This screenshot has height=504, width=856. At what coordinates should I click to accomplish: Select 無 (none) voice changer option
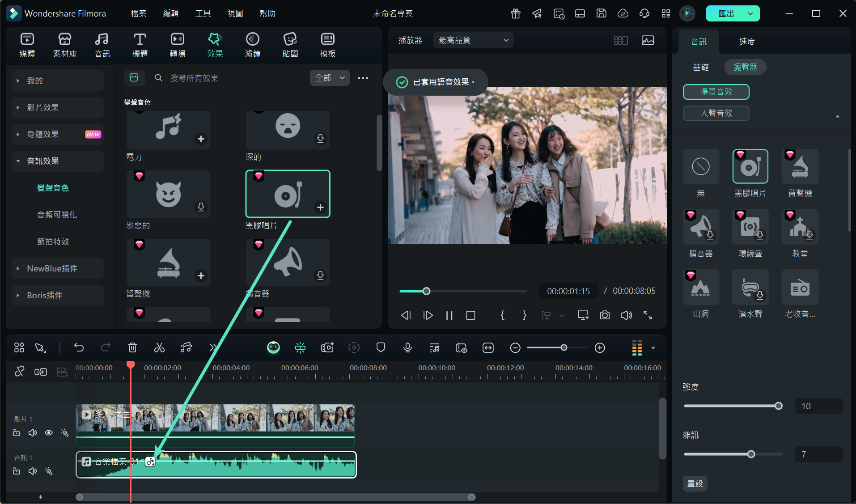[701, 166]
